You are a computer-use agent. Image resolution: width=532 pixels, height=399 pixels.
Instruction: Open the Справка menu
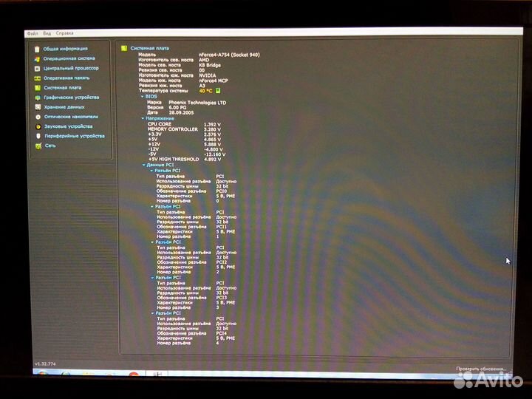click(x=64, y=33)
